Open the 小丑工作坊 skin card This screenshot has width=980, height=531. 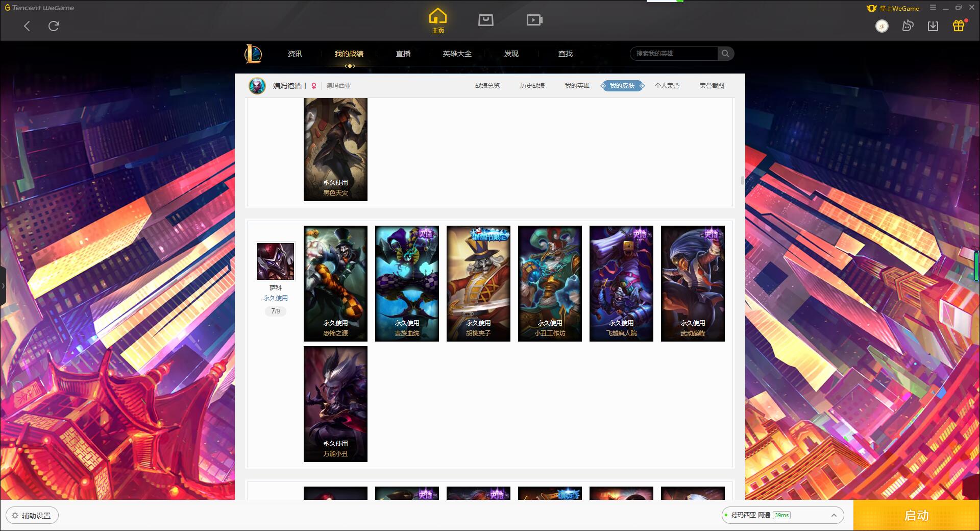tap(550, 283)
